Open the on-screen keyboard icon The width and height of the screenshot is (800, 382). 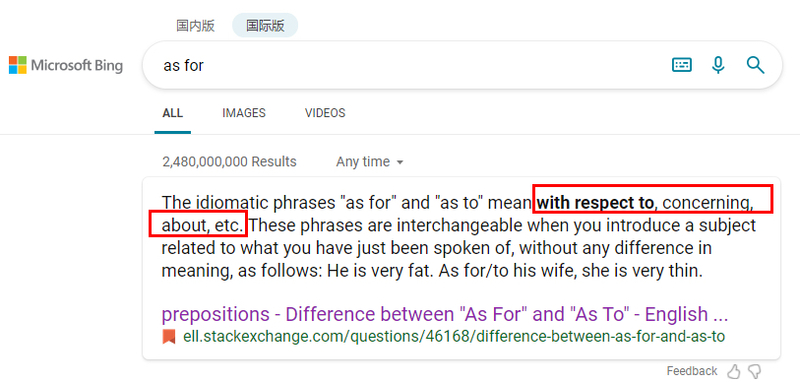coord(682,65)
